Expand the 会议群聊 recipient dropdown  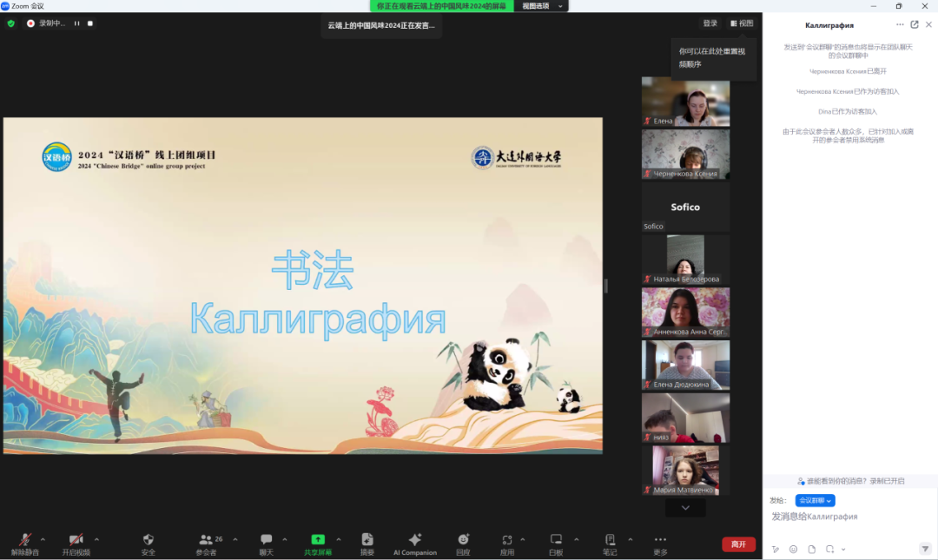[x=815, y=500]
